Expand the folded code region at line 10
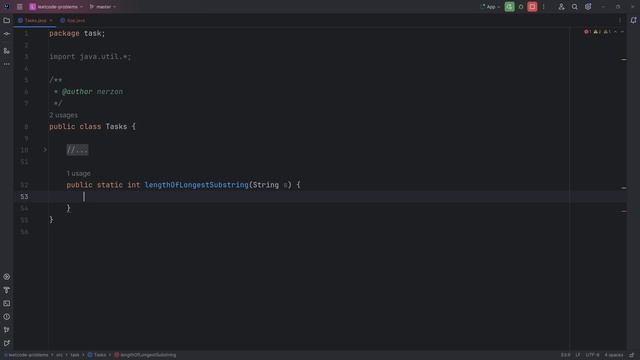 point(45,150)
